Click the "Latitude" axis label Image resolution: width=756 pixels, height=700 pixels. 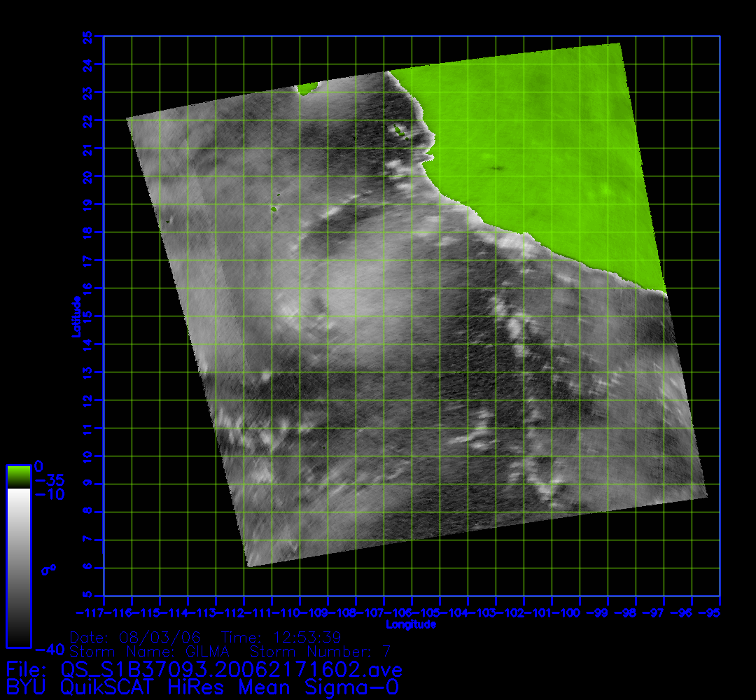pos(75,316)
